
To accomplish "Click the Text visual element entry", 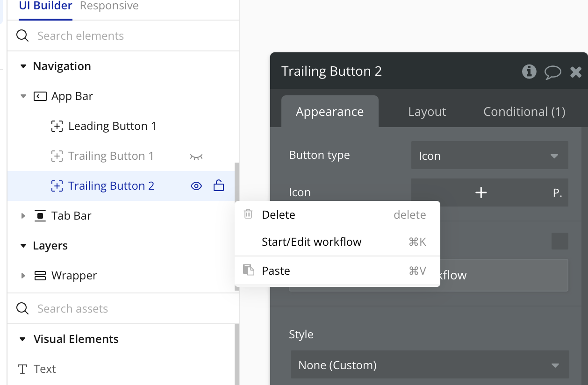I will pos(44,369).
